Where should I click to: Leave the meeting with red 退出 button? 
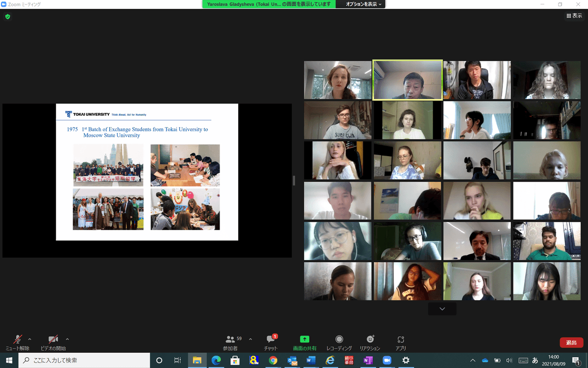[x=571, y=342]
